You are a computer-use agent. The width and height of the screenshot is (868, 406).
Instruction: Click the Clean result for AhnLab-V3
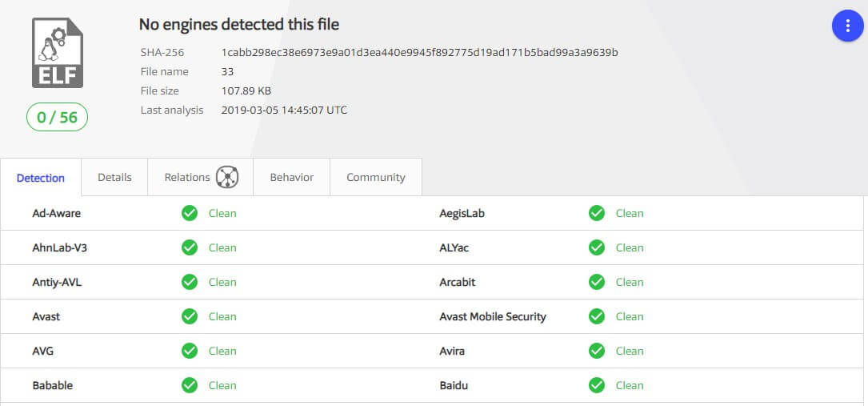222,247
